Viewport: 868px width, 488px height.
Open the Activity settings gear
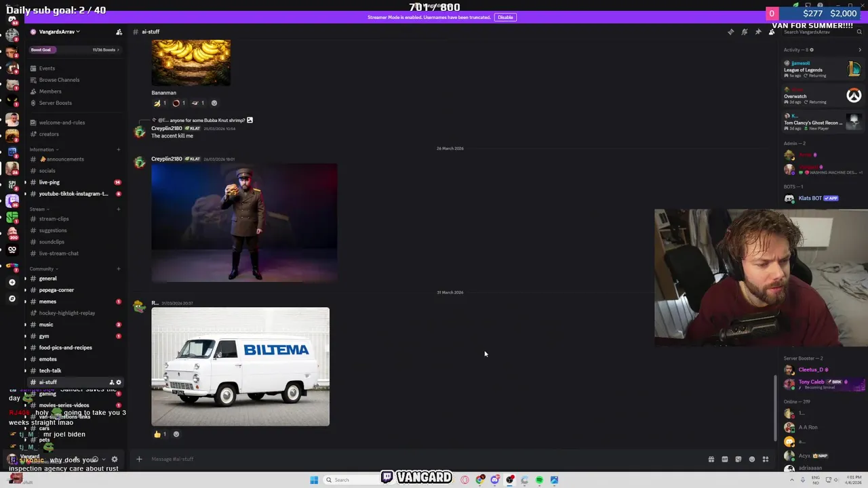pos(812,49)
